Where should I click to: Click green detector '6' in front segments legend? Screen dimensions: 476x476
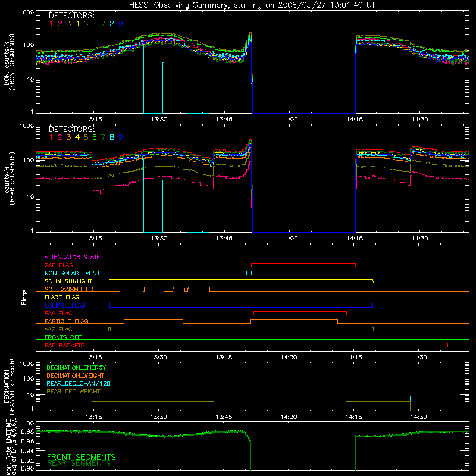point(95,24)
